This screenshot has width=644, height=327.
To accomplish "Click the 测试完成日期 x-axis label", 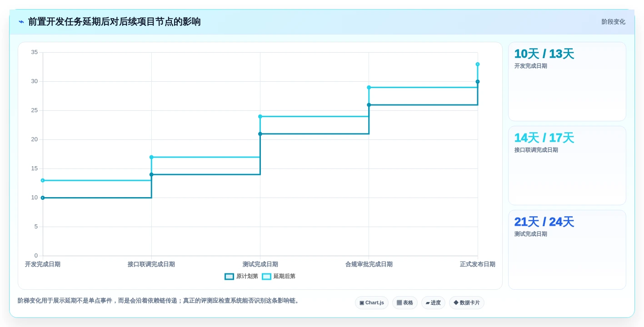I will [260, 264].
